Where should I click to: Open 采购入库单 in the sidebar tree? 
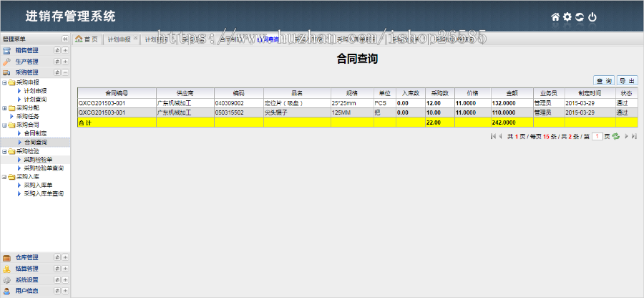tap(38, 185)
